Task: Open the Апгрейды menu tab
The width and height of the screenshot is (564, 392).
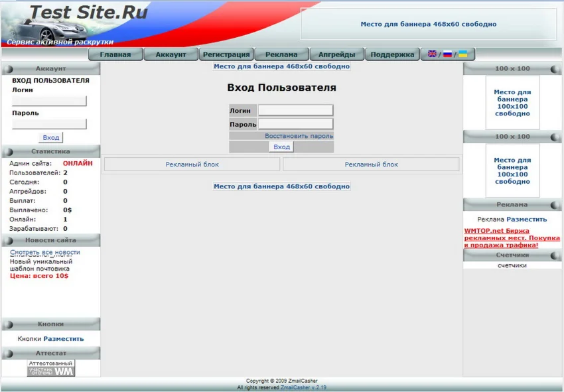Action: [x=337, y=54]
